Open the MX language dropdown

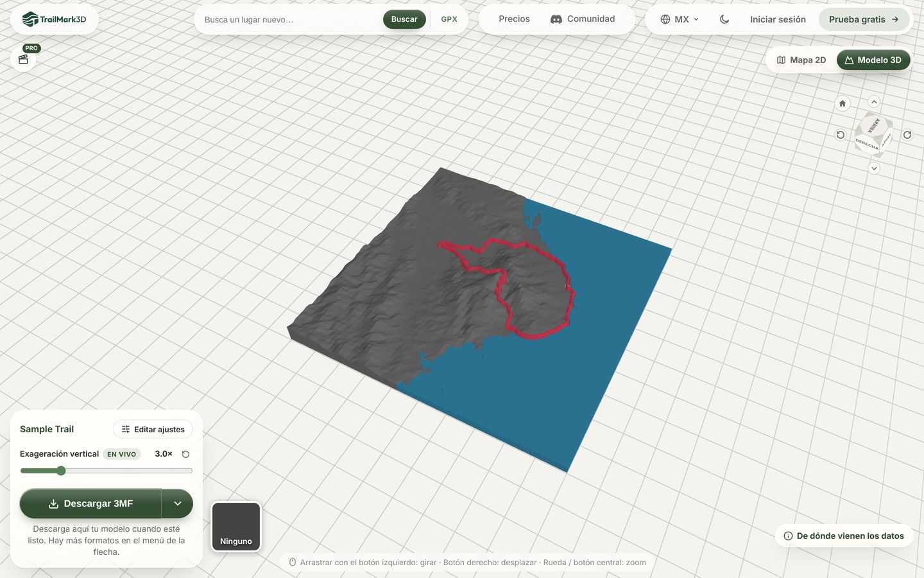(680, 19)
